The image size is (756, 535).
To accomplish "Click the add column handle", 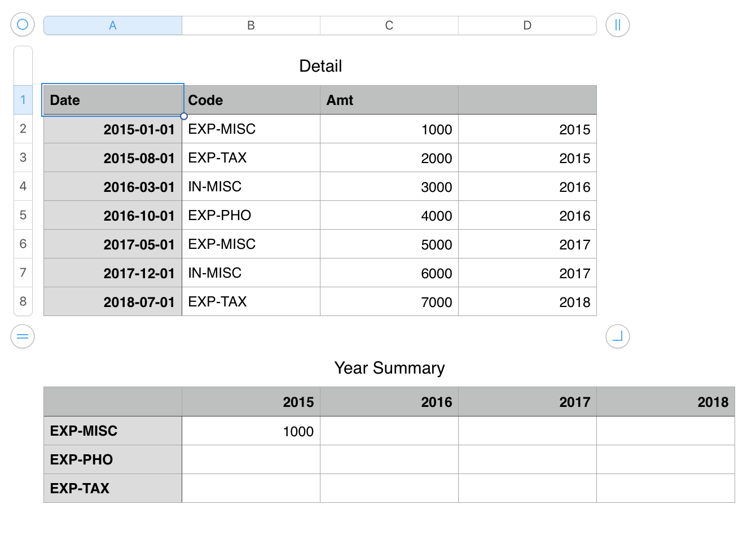I will (x=617, y=25).
